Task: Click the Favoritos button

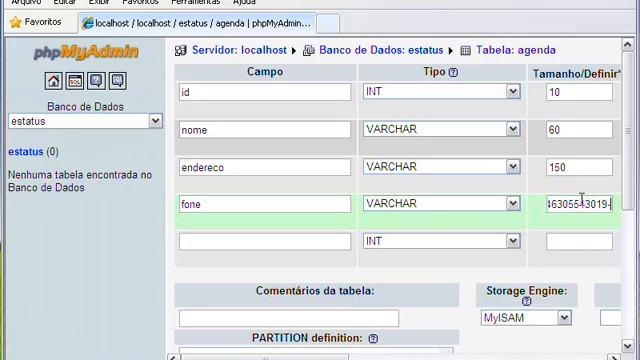Action: [36, 22]
